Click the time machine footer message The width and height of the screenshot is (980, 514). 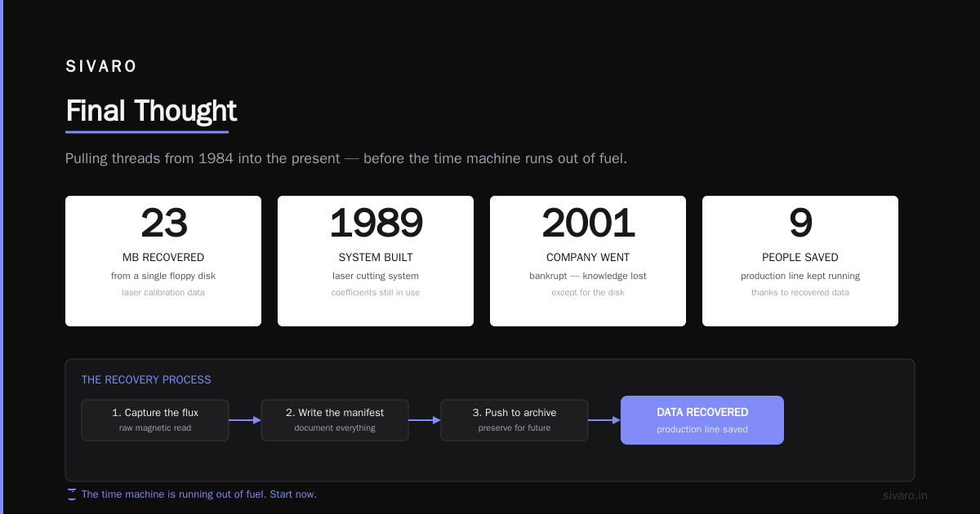coord(199,494)
